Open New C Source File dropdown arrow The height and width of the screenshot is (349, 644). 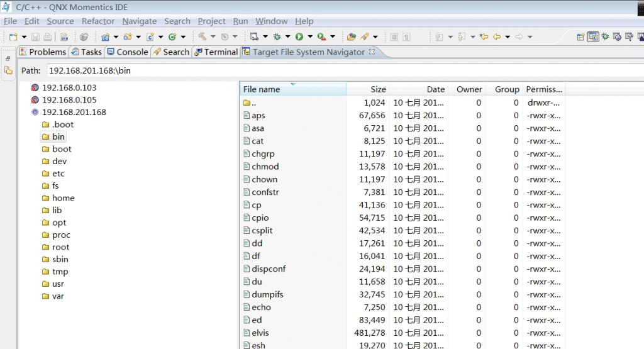pyautogui.click(x=160, y=37)
